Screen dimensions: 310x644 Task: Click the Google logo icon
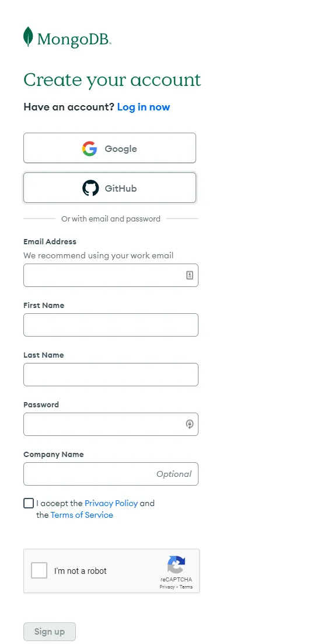coord(89,148)
